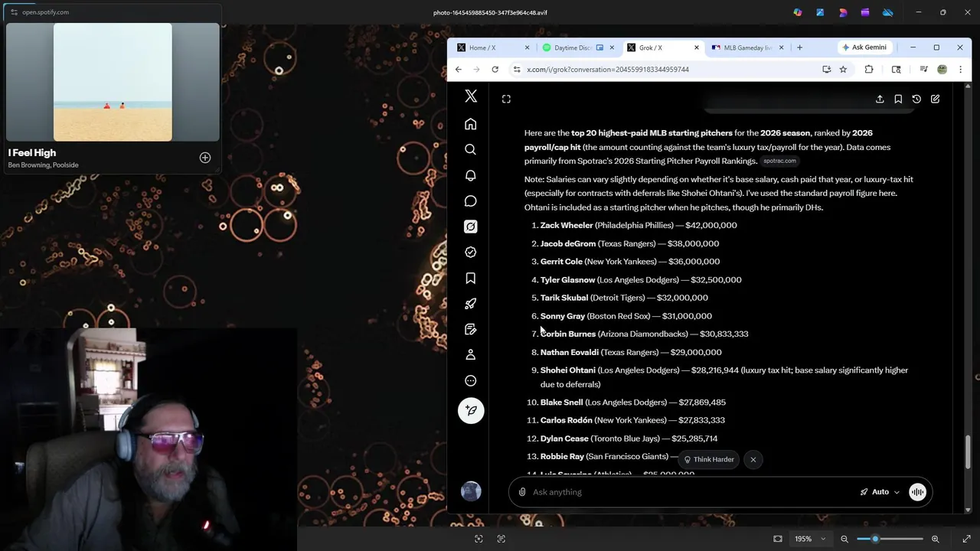Zoom out in Photos viewer
Viewport: 980px width, 551px height.
coord(844,539)
